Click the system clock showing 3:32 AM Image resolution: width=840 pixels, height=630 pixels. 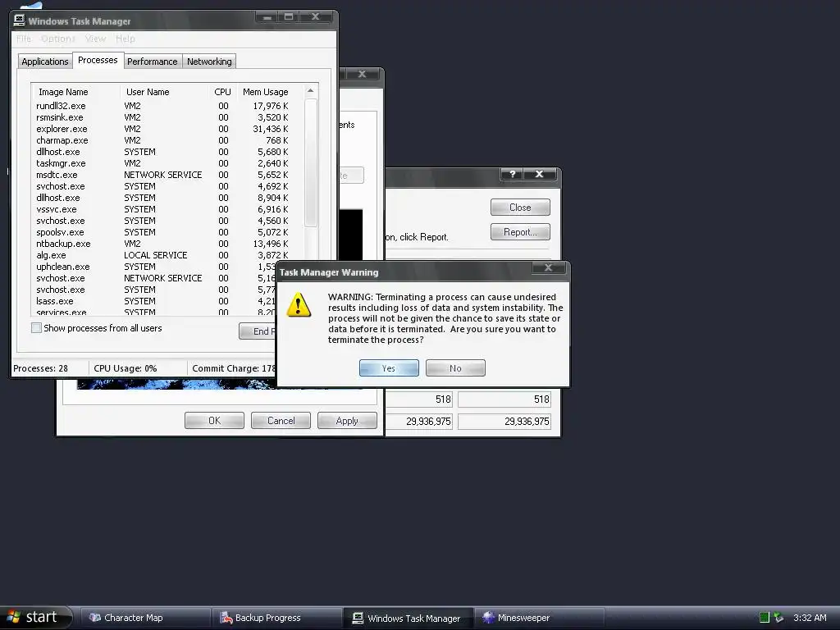coord(810,618)
